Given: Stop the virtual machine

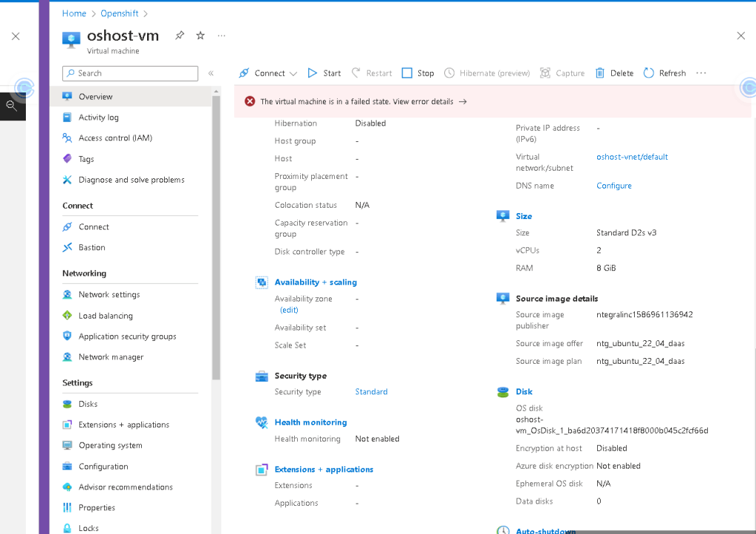Looking at the screenshot, I should coord(418,73).
